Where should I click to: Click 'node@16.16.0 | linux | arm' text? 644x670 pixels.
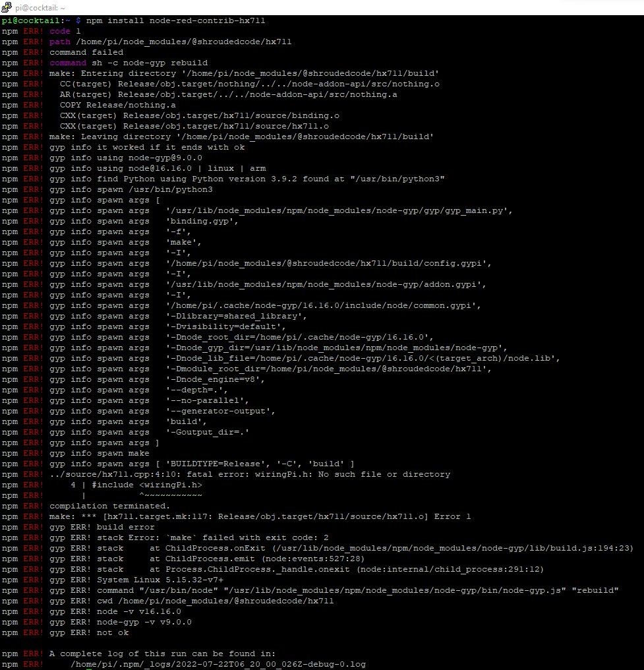click(x=197, y=168)
